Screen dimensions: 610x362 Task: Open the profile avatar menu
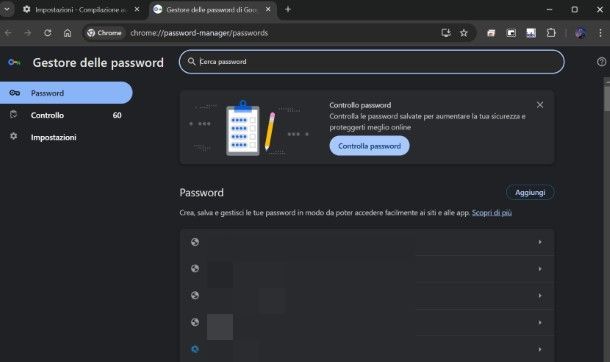tap(581, 33)
